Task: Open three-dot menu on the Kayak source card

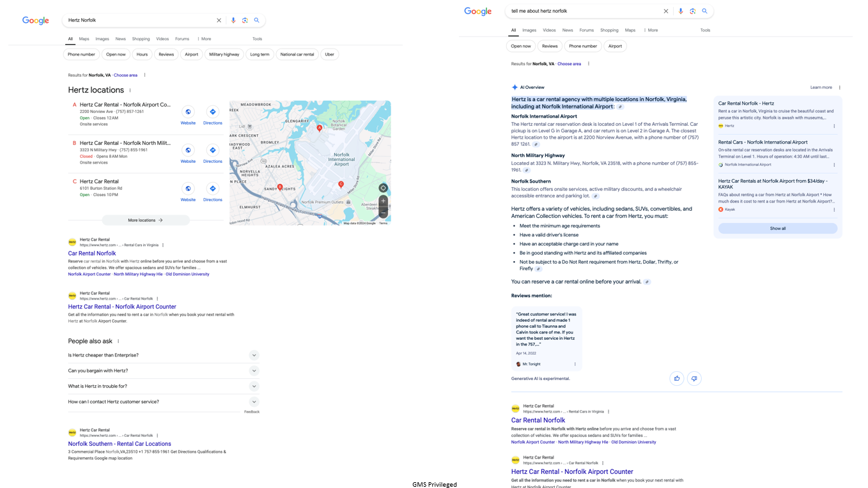Action: click(834, 210)
